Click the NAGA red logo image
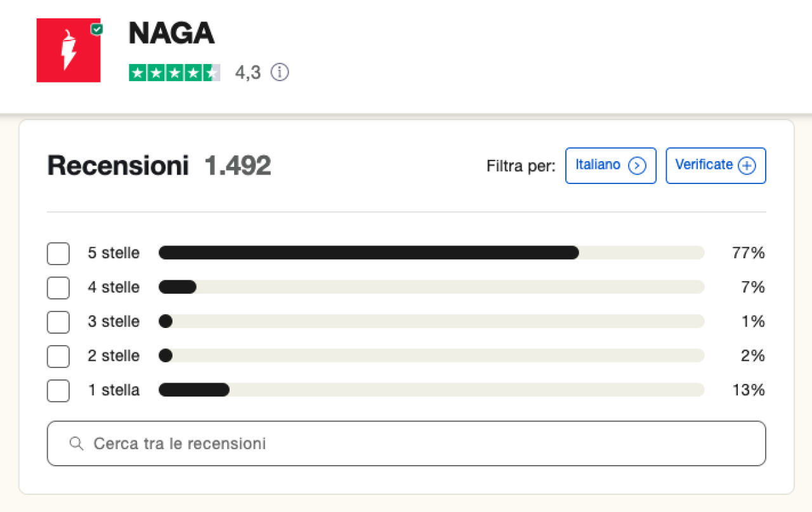 68,51
